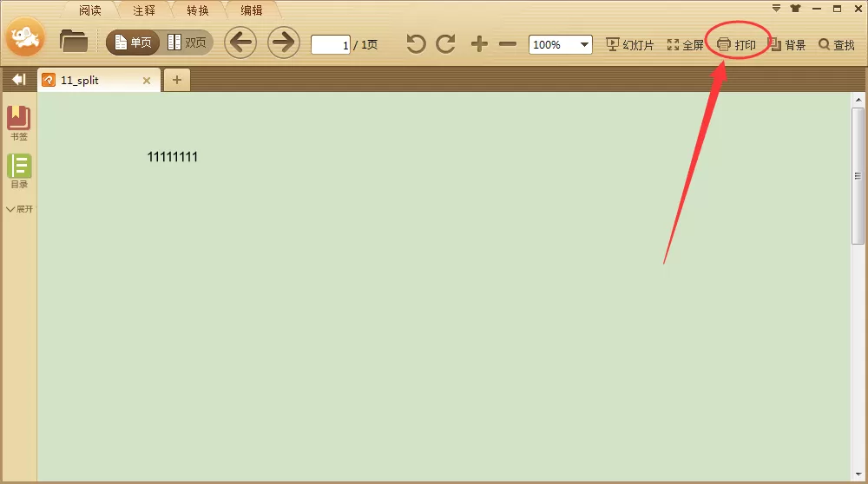Click the document text 11111111

click(x=172, y=157)
